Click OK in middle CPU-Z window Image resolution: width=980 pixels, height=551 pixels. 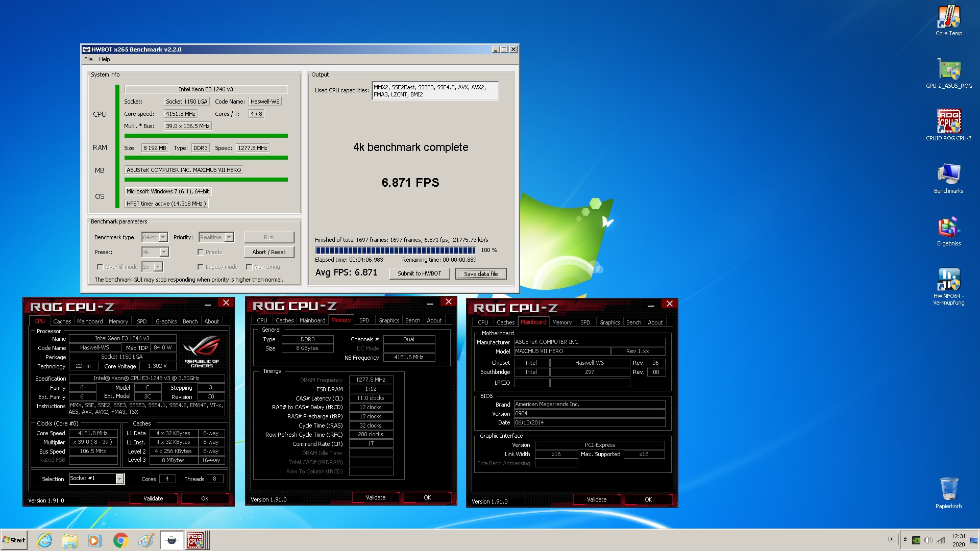click(x=427, y=497)
